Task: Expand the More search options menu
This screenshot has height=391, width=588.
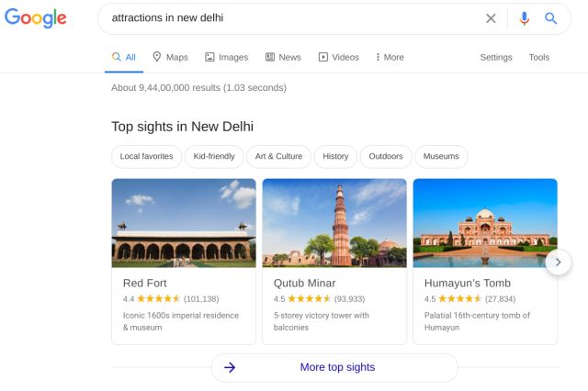Action: pyautogui.click(x=390, y=57)
